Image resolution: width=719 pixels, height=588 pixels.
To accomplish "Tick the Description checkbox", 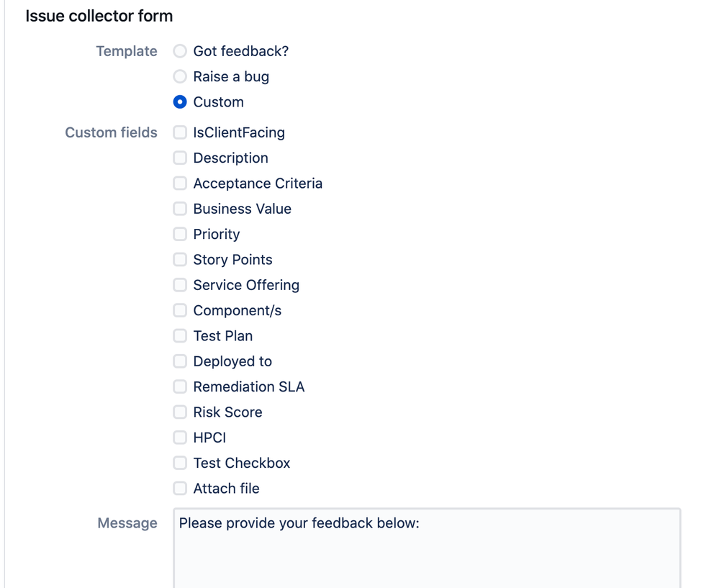I will [180, 158].
